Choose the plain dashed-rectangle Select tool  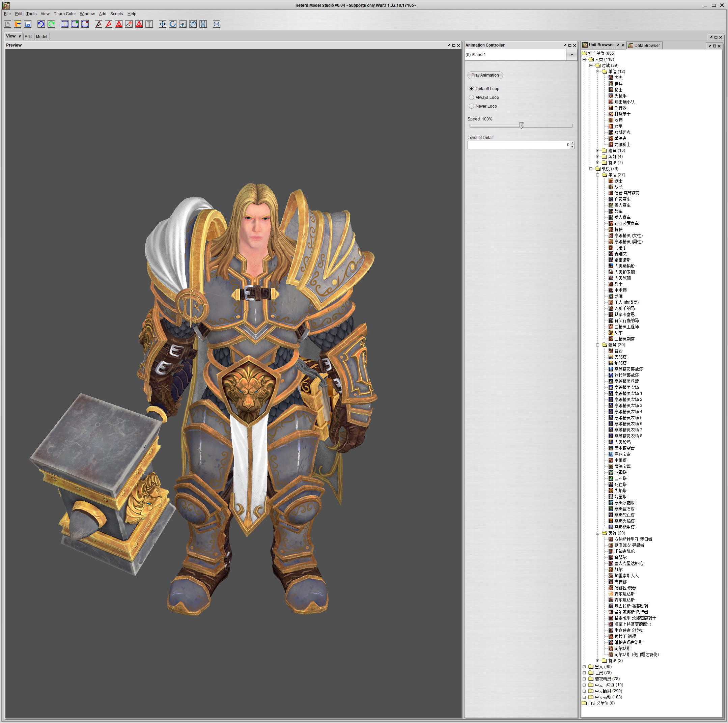point(65,24)
